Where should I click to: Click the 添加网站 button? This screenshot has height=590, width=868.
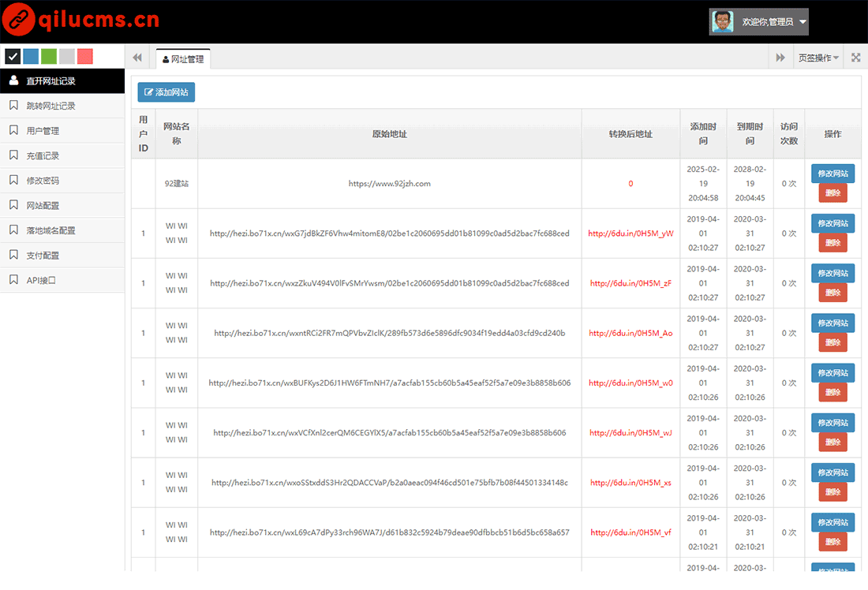[x=166, y=92]
